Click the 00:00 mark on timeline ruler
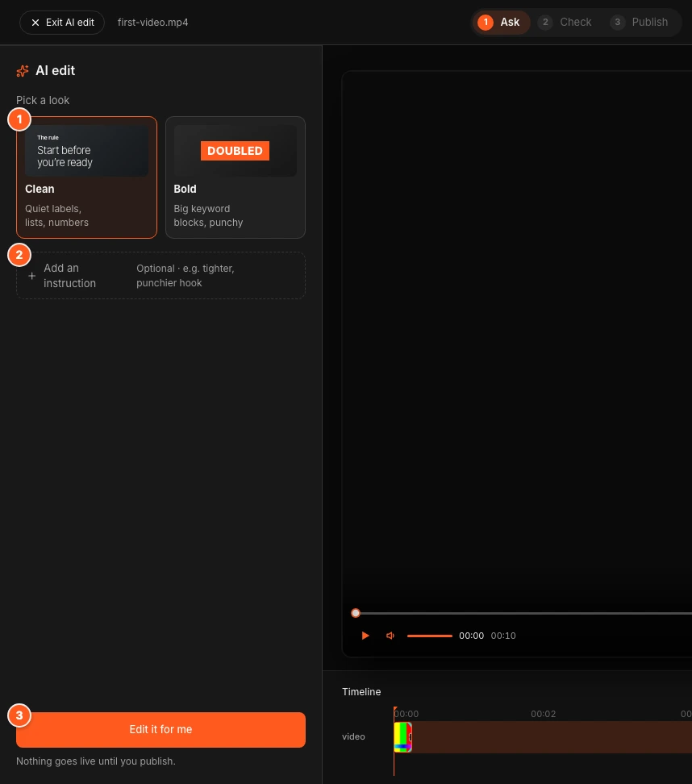The width and height of the screenshot is (692, 784). (406, 714)
